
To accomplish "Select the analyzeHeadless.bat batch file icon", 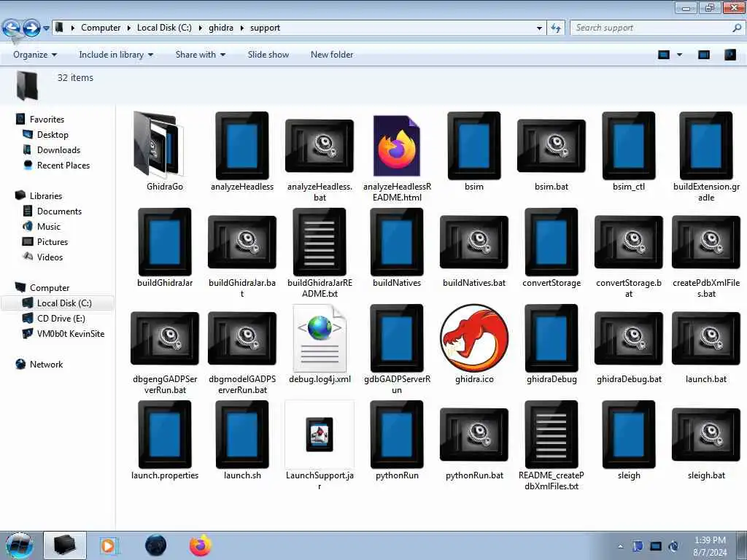I will click(320, 146).
